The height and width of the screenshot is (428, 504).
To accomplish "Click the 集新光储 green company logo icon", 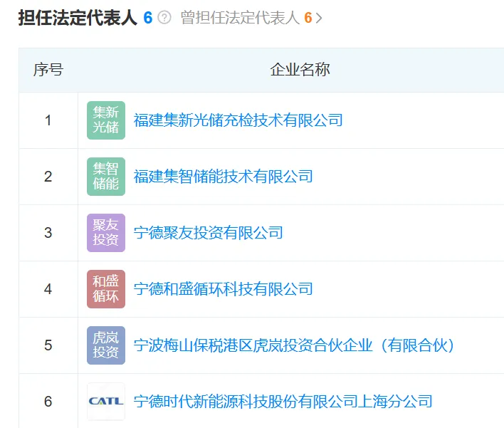I will (106, 120).
